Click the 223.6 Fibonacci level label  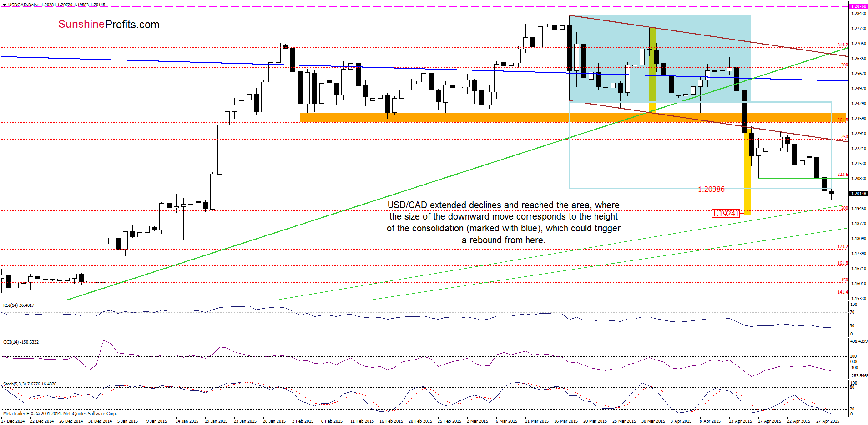click(843, 175)
